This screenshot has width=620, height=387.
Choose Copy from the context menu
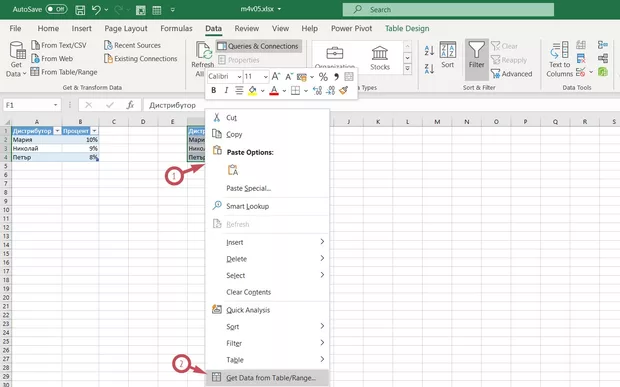pyautogui.click(x=267, y=134)
